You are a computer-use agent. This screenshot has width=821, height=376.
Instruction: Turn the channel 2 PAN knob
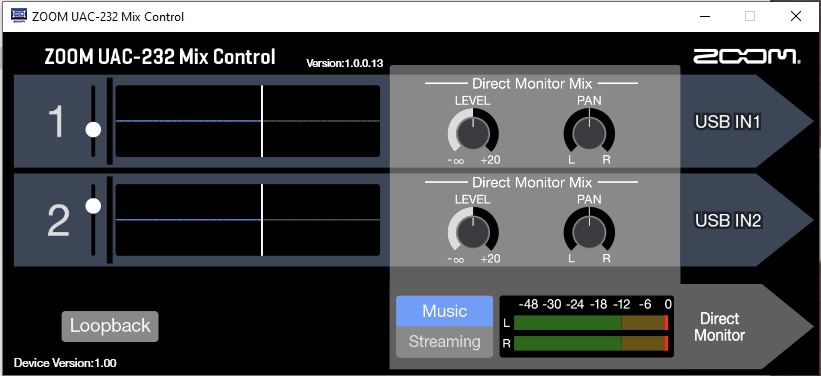pos(589,231)
